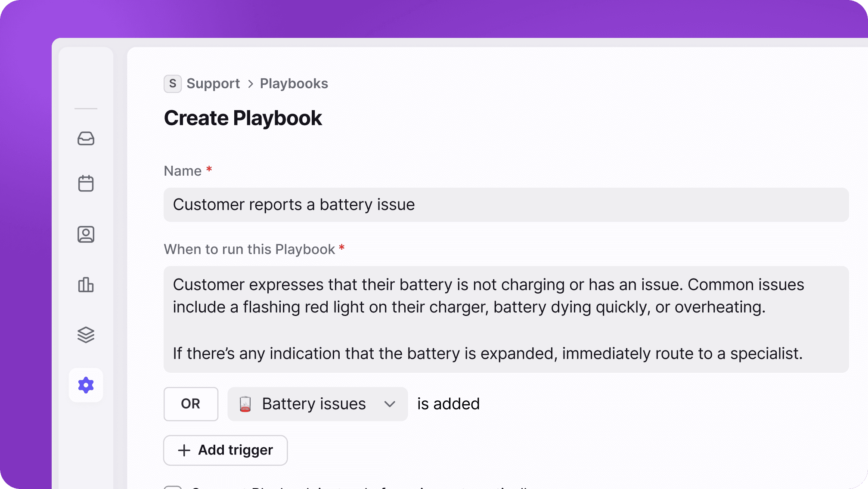Viewport: 868px width, 489px height.
Task: Tick the partially visible checkbox at bottom
Action: pos(173,487)
